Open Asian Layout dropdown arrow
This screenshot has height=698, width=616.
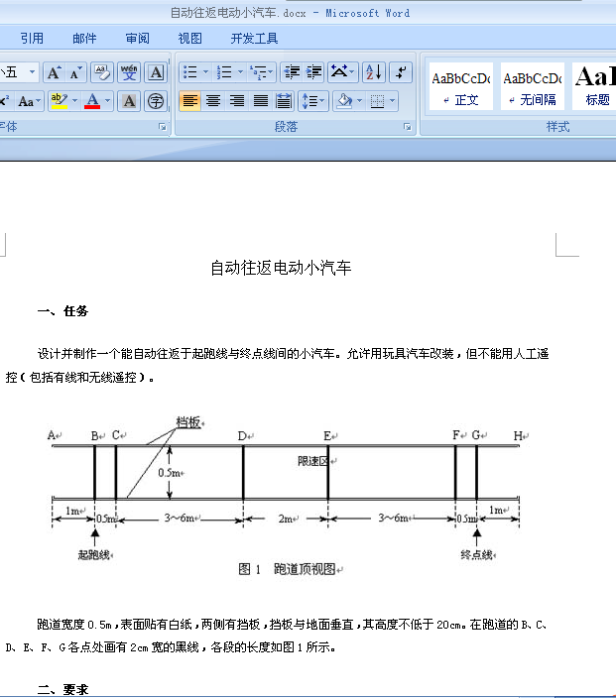(352, 72)
